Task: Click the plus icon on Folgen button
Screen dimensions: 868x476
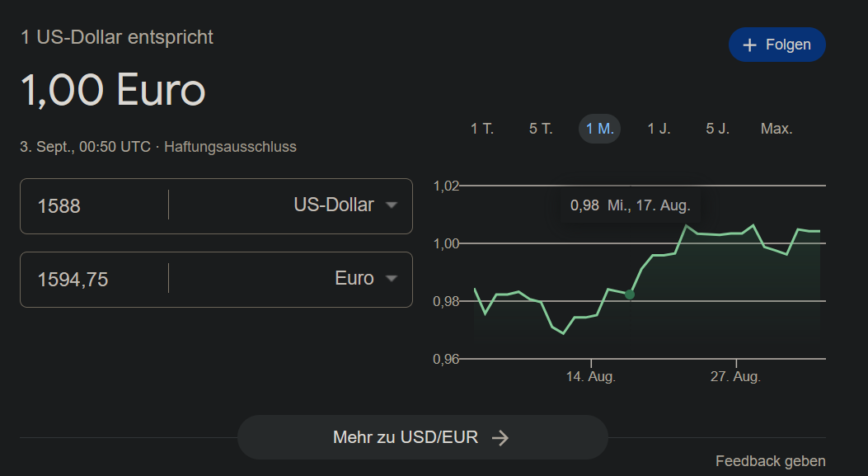Action: 749,45
